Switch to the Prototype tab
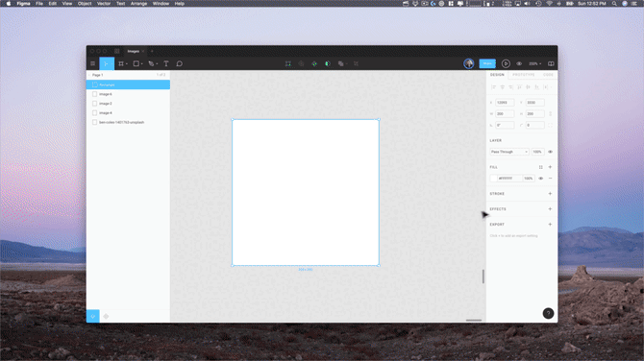 point(523,75)
